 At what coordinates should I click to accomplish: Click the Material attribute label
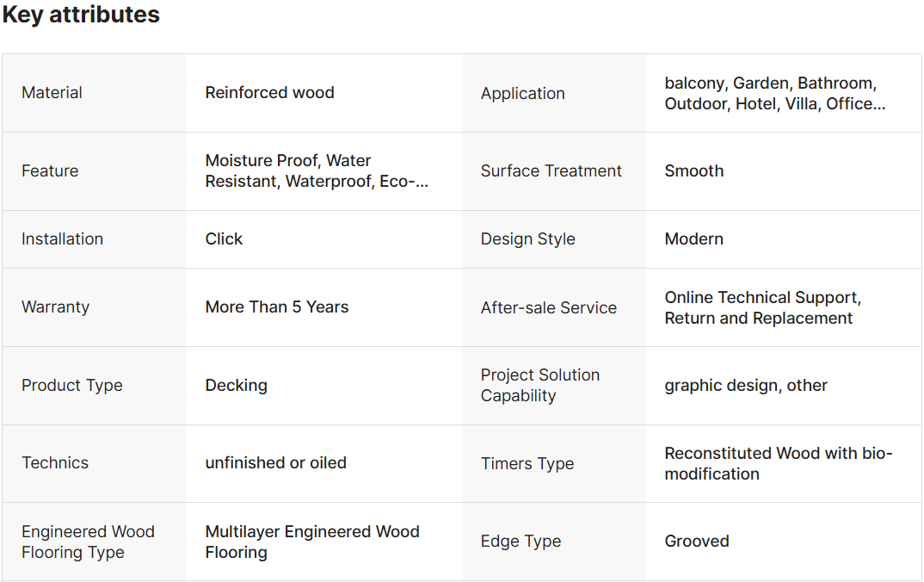coord(52,93)
